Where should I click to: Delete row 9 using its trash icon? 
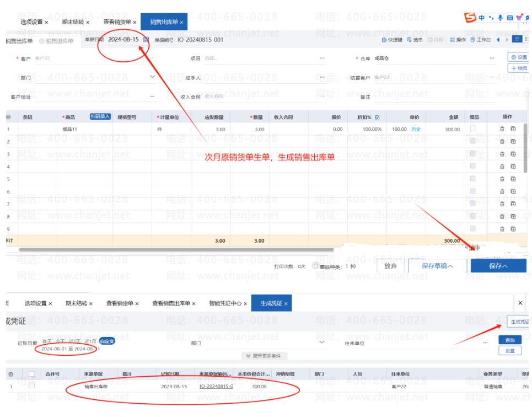point(502,229)
